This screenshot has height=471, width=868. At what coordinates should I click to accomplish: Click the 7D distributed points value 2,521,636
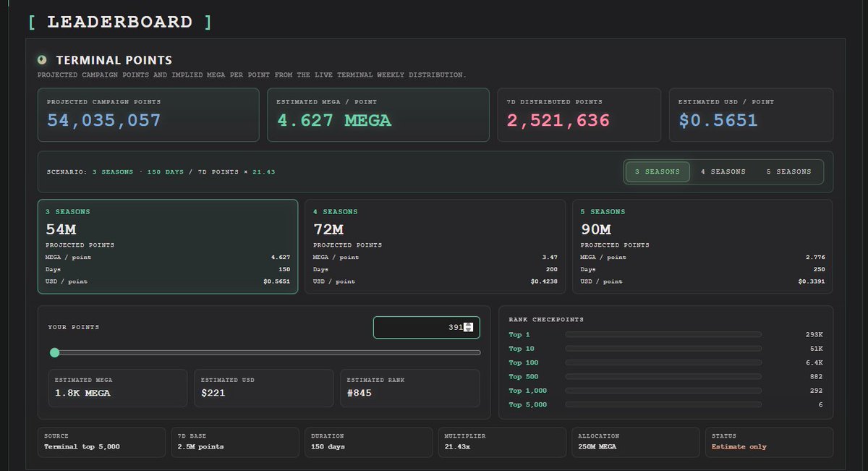pos(558,121)
